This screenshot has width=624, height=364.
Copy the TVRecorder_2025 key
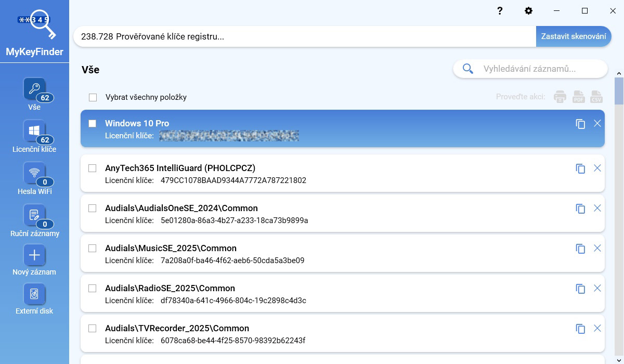[x=580, y=329]
